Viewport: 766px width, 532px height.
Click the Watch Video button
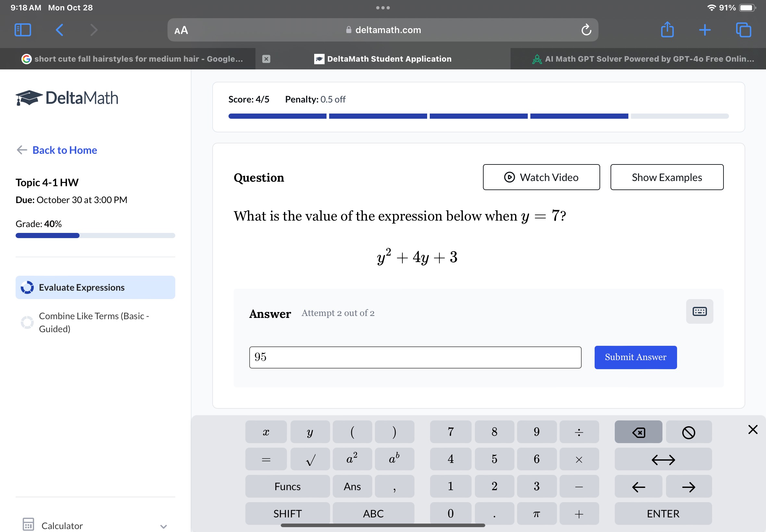pyautogui.click(x=541, y=177)
